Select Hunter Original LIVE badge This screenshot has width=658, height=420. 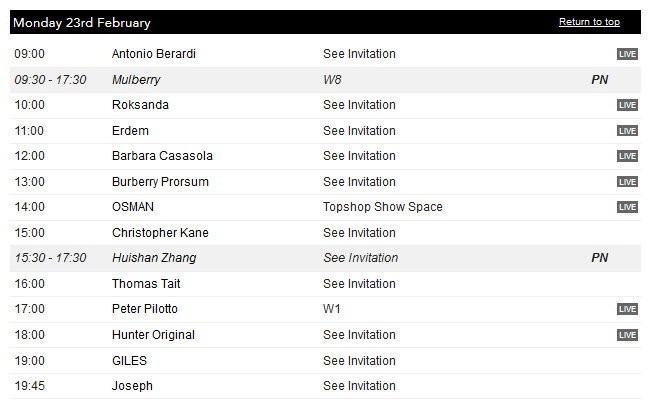pyautogui.click(x=627, y=335)
